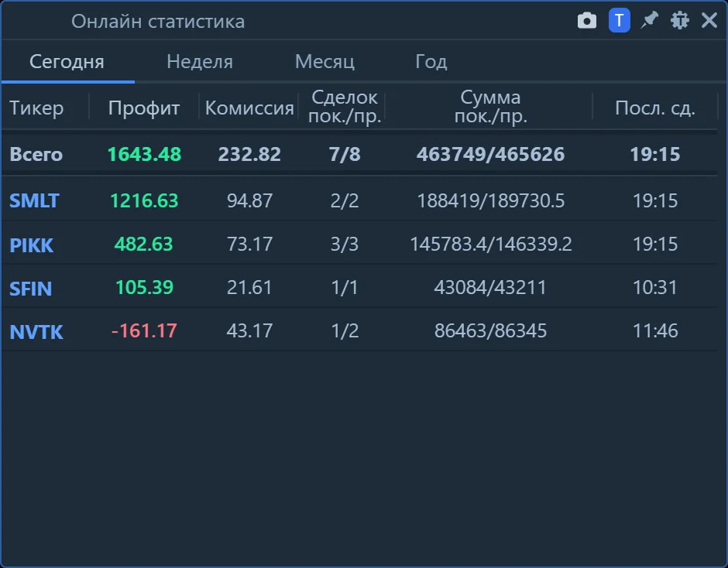The height and width of the screenshot is (568, 728).
Task: Sort by the Комиссия column header
Action: [x=249, y=108]
